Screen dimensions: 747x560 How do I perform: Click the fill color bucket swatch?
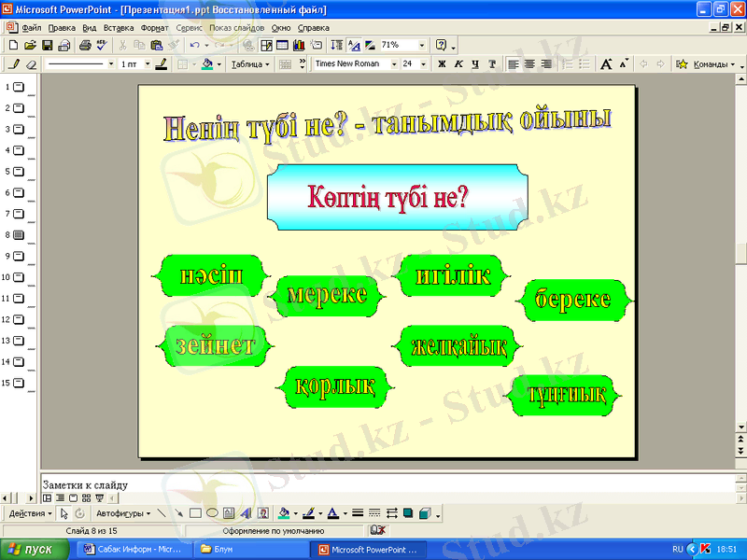point(284,513)
